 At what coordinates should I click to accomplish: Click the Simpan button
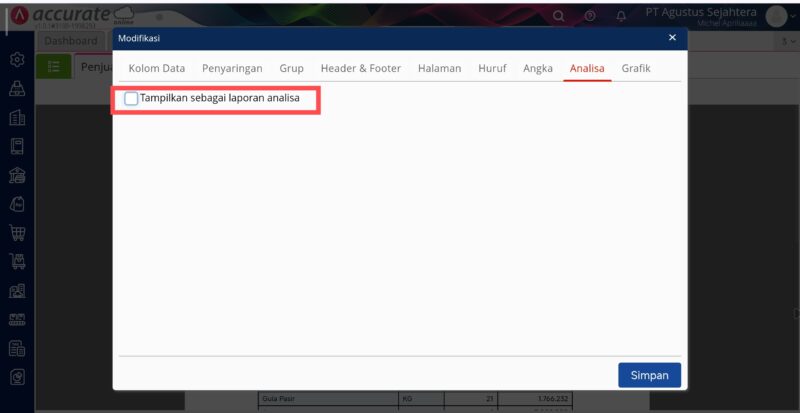coord(649,375)
